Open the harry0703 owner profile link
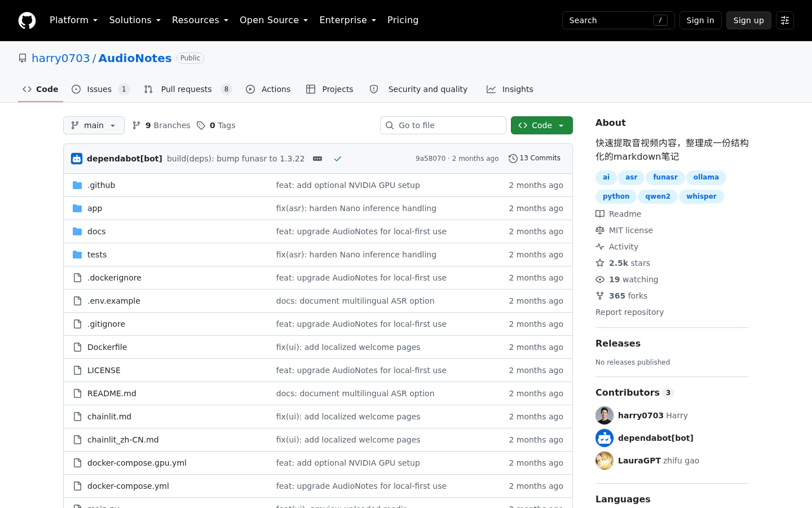Image resolution: width=812 pixels, height=508 pixels. tap(61, 58)
